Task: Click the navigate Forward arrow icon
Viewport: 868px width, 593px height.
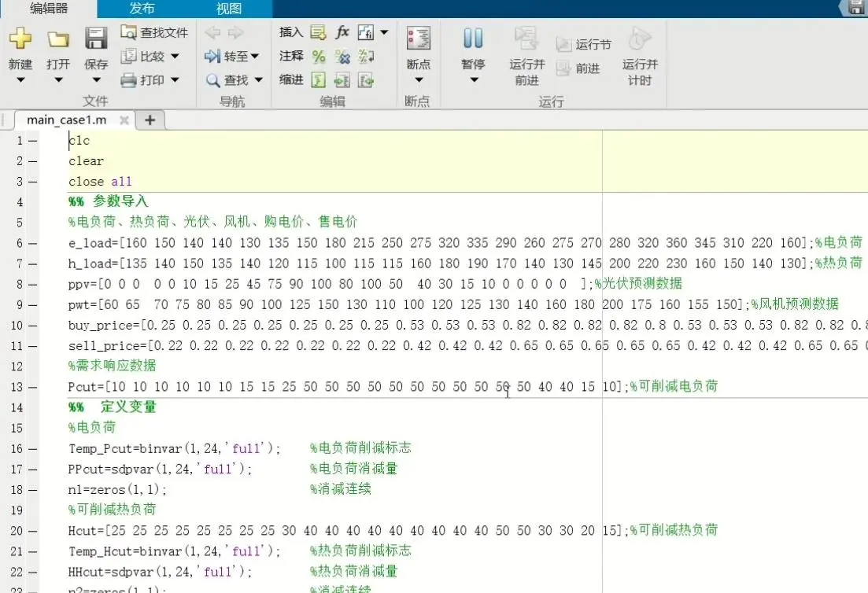Action: pos(235,32)
